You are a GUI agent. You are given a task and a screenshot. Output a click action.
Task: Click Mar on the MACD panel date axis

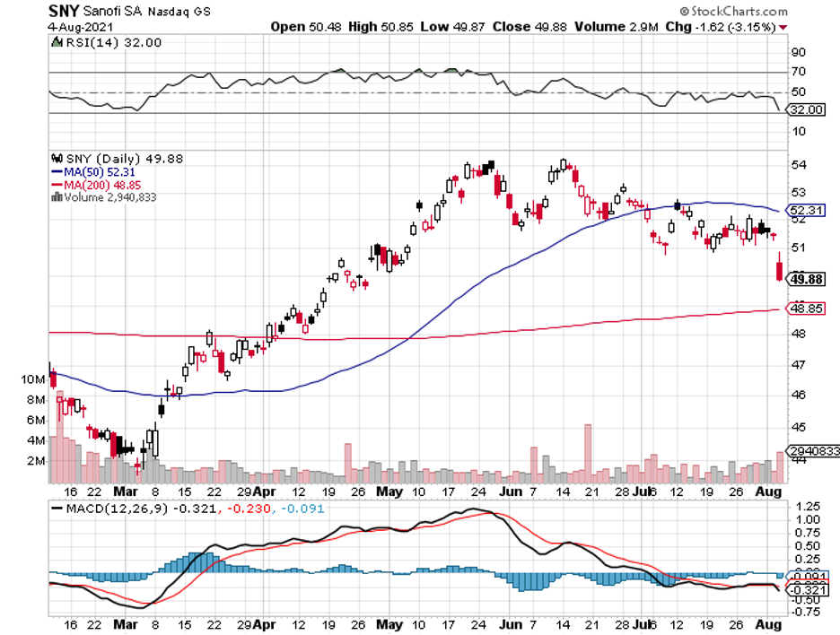point(126,625)
